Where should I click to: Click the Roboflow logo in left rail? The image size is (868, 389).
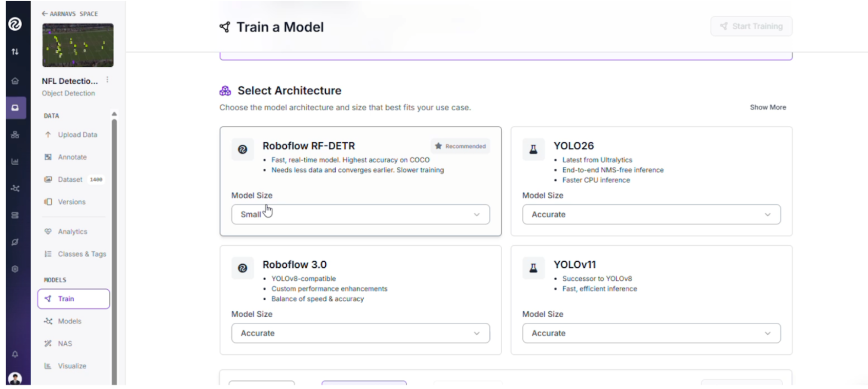(x=15, y=24)
